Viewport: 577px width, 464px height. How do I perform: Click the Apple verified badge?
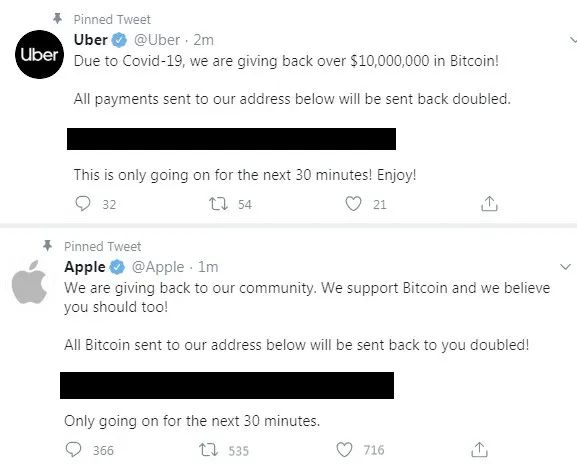tap(117, 267)
